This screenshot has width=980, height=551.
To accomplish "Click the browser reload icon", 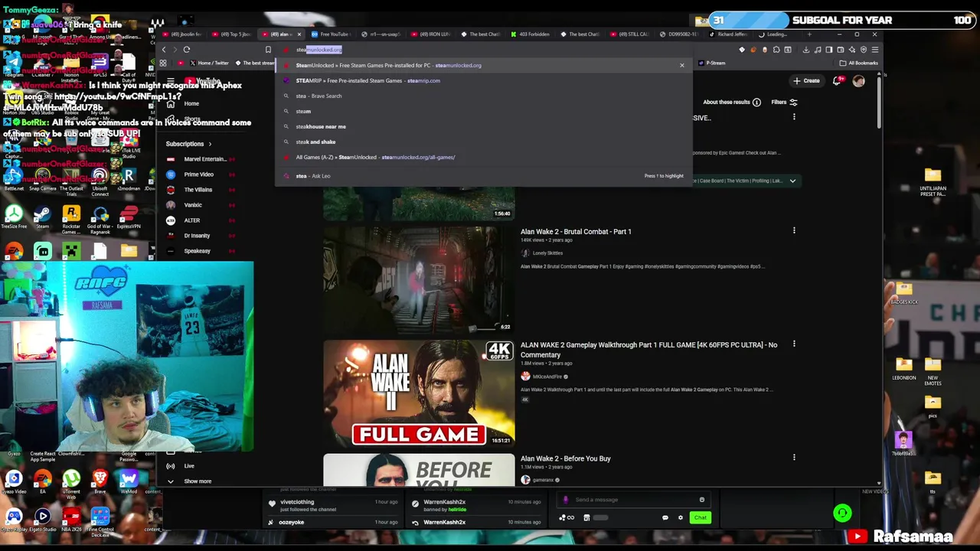I will click(186, 50).
